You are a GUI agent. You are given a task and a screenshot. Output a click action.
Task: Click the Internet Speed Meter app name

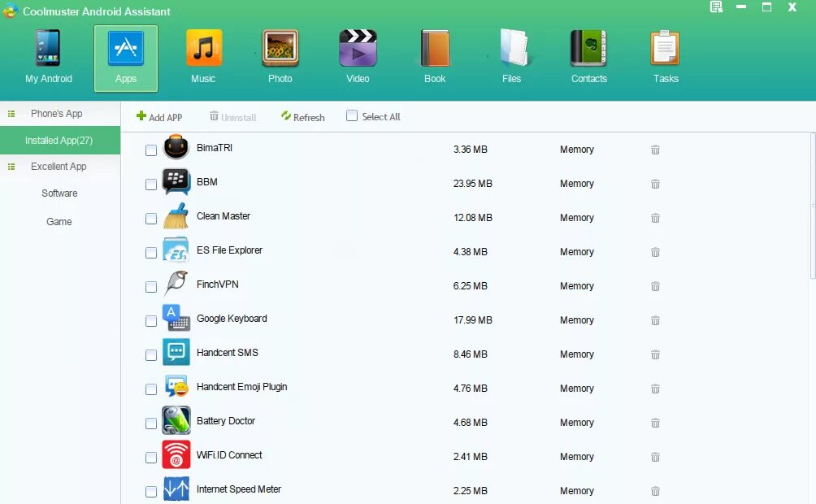(x=239, y=489)
